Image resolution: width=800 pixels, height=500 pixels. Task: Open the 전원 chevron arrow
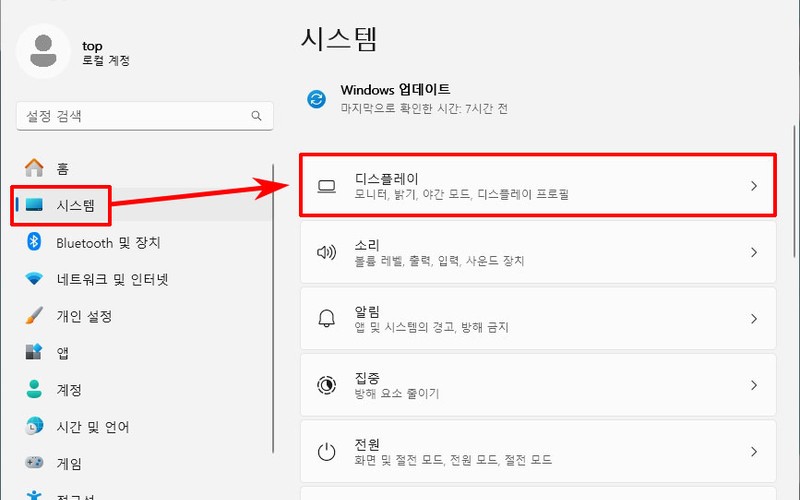coord(754,452)
